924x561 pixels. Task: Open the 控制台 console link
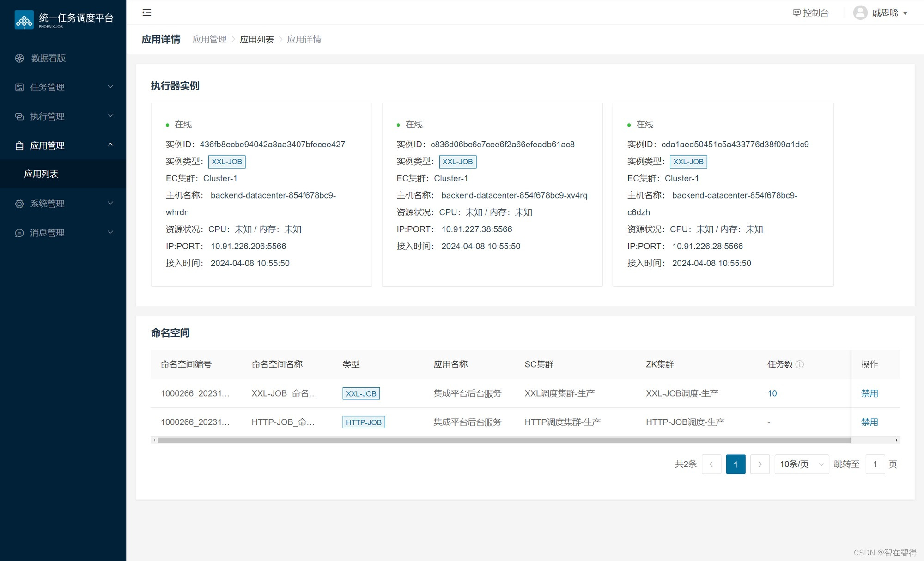point(811,13)
